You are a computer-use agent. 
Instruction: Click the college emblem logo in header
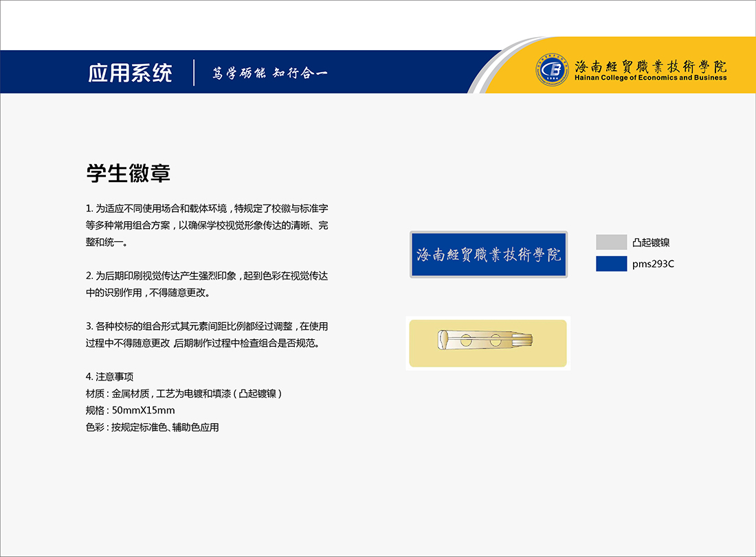pos(551,70)
